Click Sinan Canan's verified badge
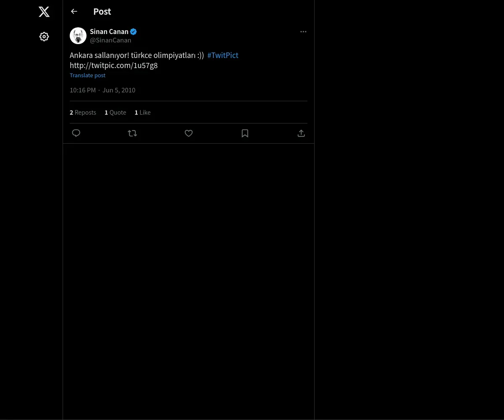This screenshot has width=504, height=420. point(133,31)
